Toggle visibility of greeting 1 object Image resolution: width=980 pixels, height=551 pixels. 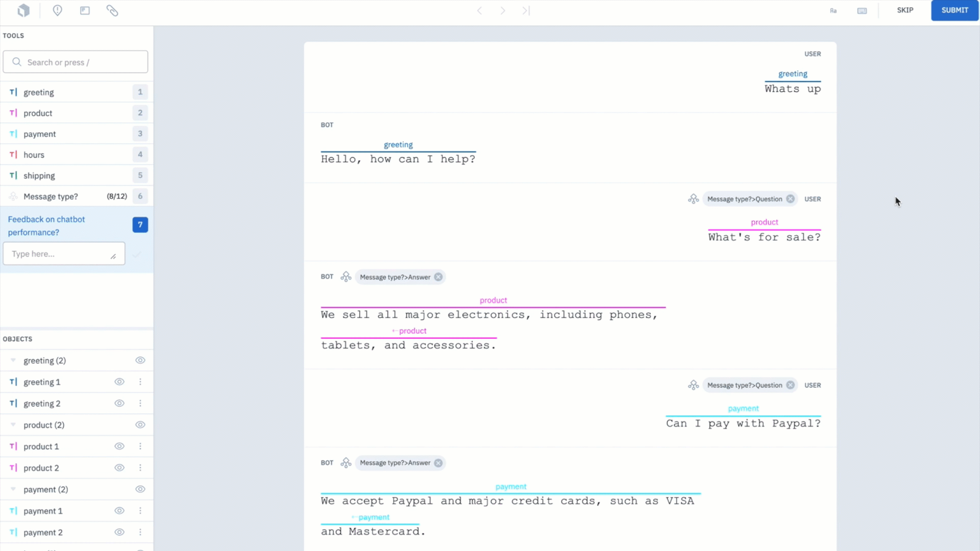(119, 382)
